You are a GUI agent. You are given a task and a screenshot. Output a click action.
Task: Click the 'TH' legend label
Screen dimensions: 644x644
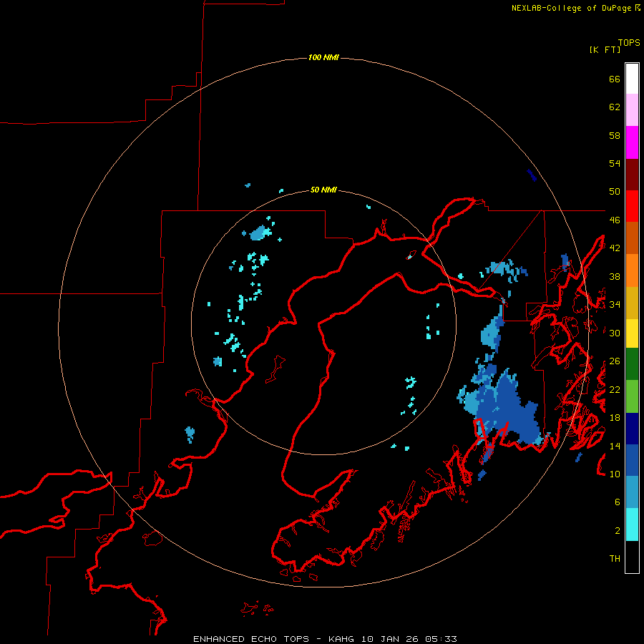615,559
